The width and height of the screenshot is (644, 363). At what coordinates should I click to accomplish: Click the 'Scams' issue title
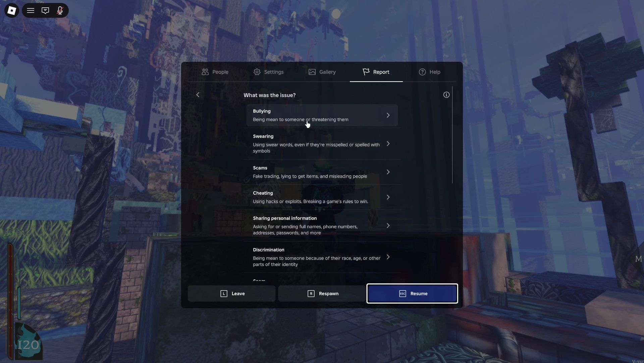click(x=260, y=168)
